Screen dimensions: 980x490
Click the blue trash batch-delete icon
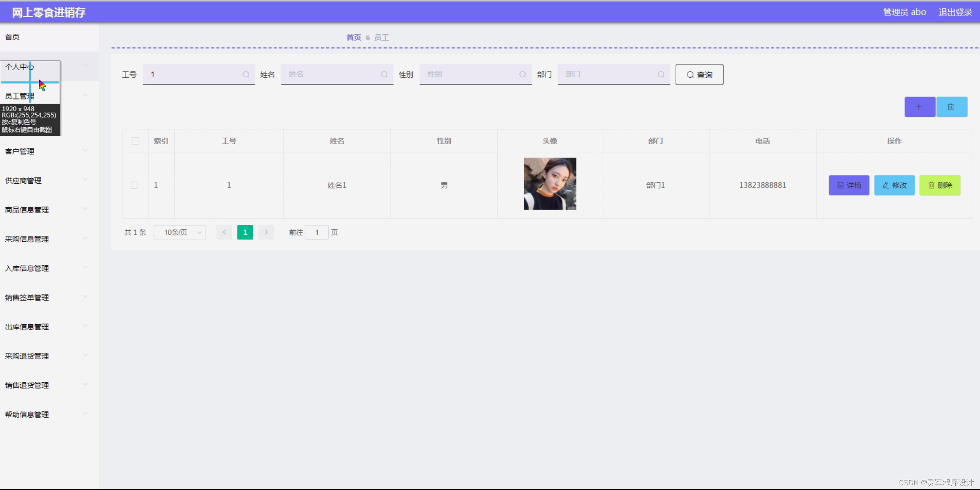(x=951, y=107)
